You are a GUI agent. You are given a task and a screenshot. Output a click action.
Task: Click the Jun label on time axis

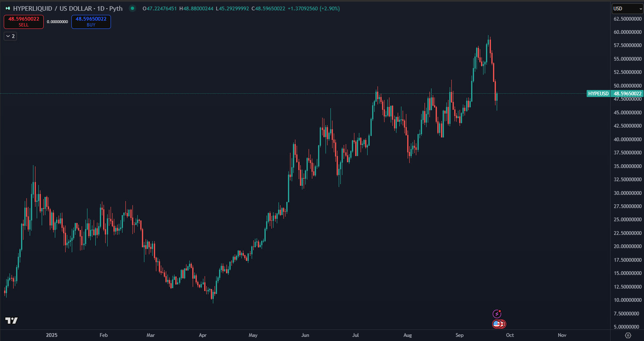pos(305,335)
